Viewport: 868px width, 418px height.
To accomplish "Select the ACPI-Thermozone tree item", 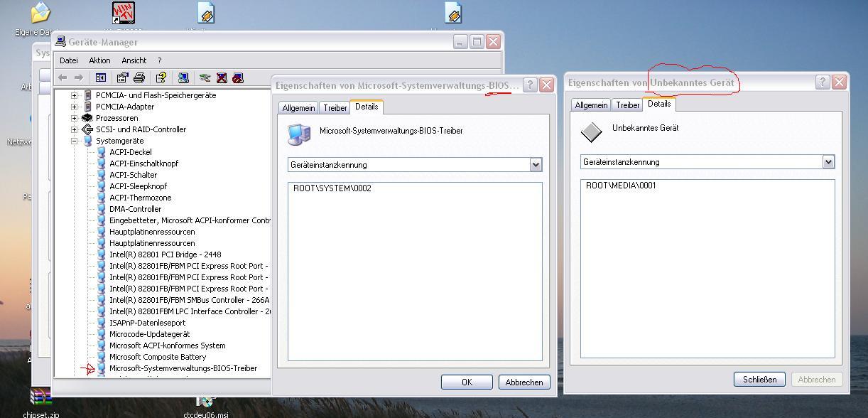I will 140,198.
